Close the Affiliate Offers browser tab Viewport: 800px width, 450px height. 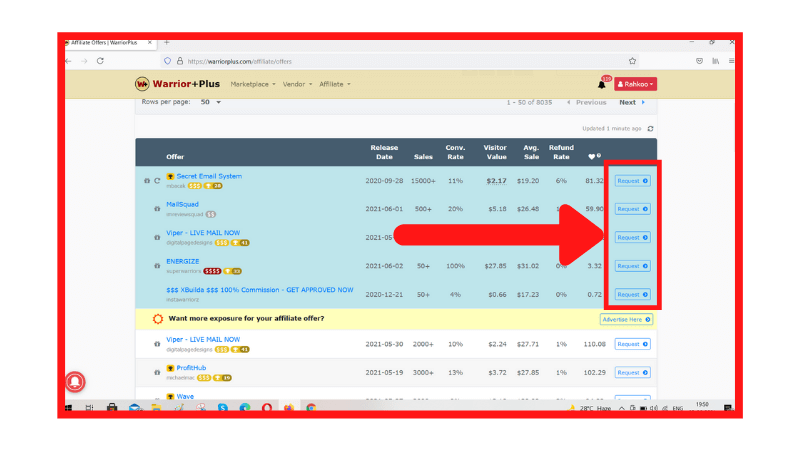(x=149, y=43)
